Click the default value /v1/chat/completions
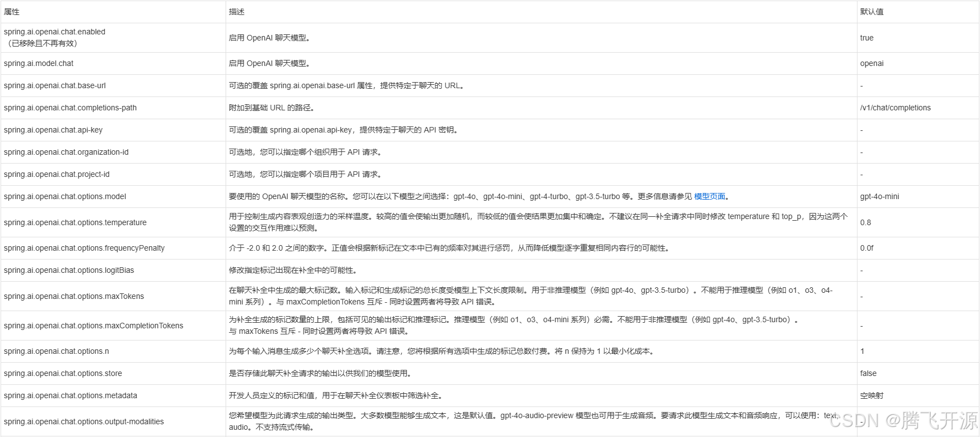The height and width of the screenshot is (437, 980). (895, 108)
